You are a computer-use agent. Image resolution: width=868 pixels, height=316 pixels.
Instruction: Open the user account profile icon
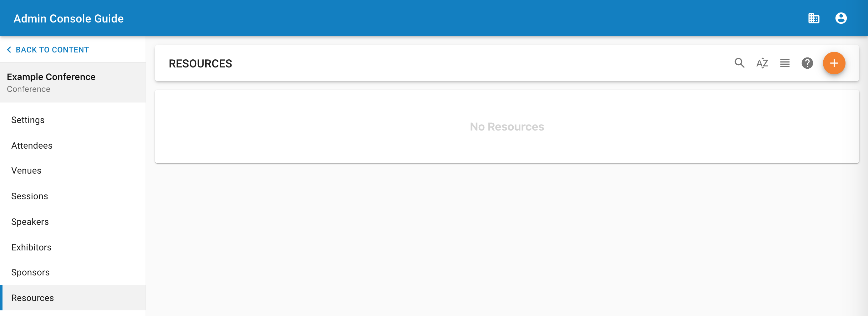(x=841, y=18)
